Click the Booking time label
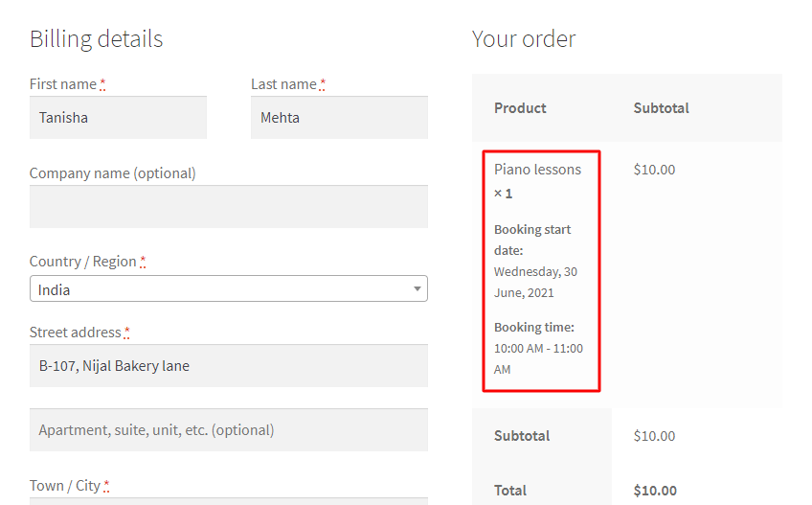Image resolution: width=812 pixels, height=505 pixels. click(534, 327)
